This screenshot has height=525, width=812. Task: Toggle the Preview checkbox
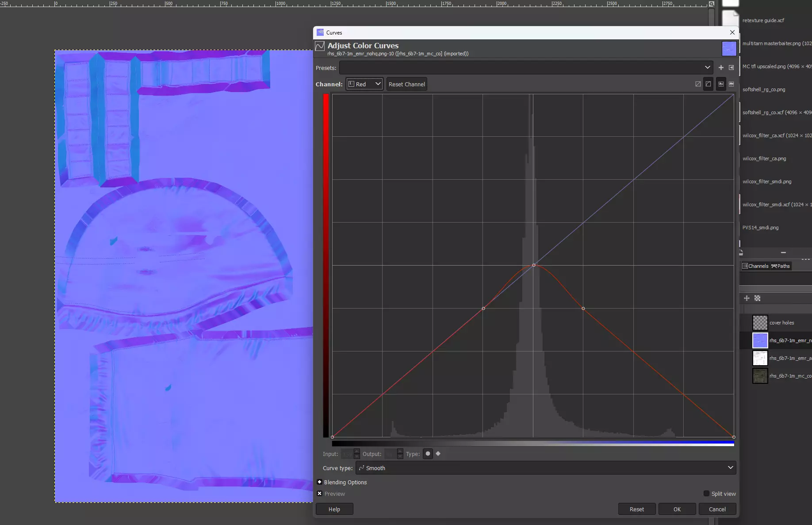320,494
